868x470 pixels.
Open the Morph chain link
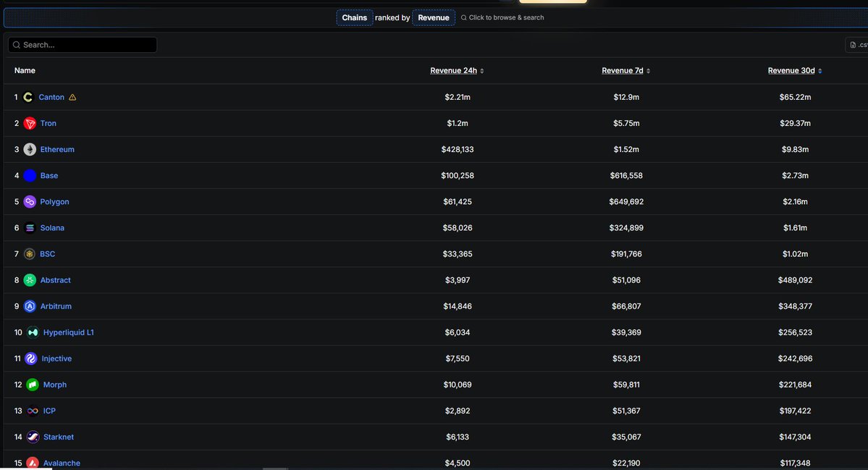click(x=55, y=385)
